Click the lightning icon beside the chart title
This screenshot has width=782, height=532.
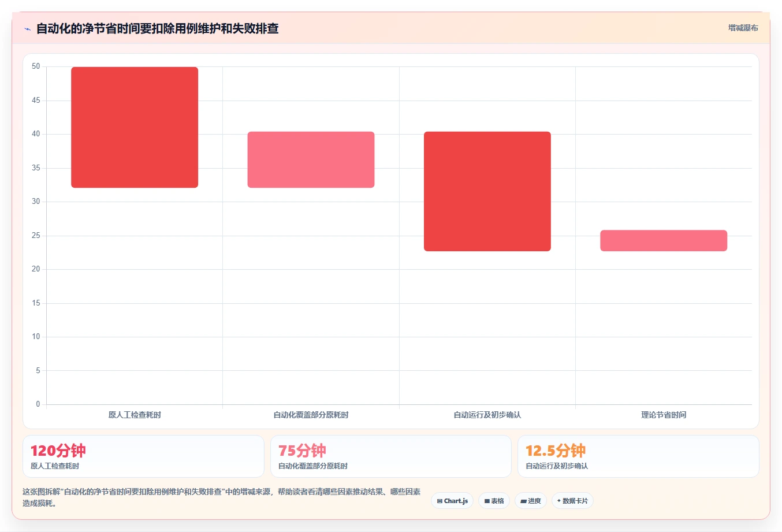(27, 29)
